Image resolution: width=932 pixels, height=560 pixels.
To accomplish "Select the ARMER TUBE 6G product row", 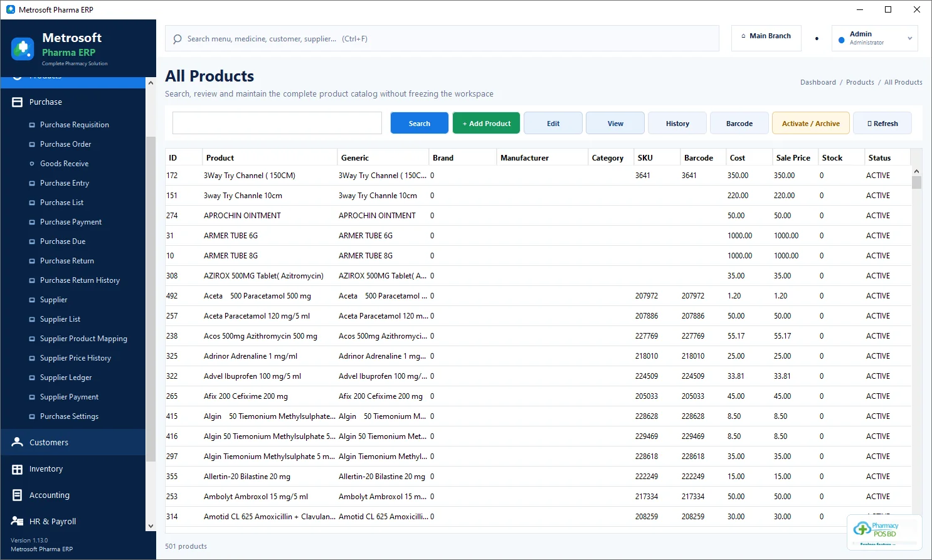I will (538, 236).
